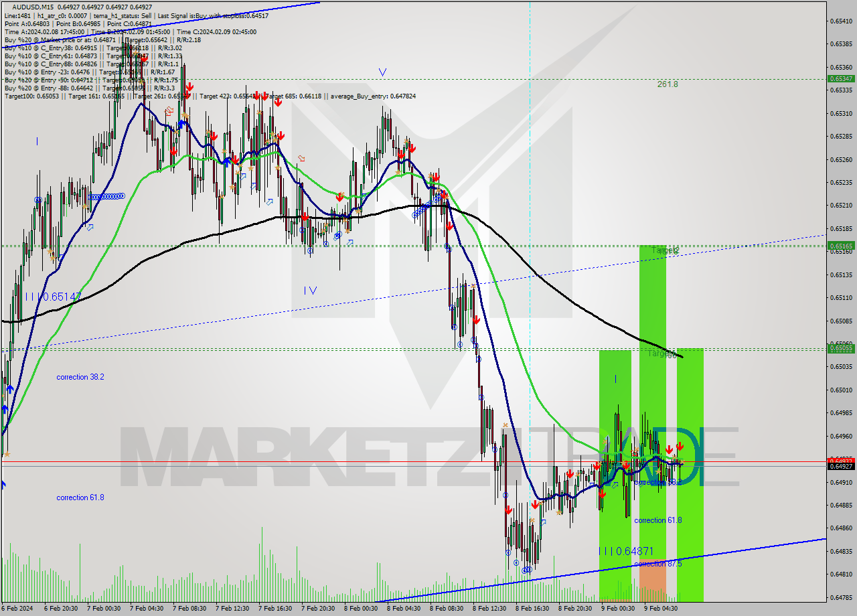Viewport: 857px width, 616px height.
Task: Click the 0.65235 price axis label
Action: (x=841, y=182)
